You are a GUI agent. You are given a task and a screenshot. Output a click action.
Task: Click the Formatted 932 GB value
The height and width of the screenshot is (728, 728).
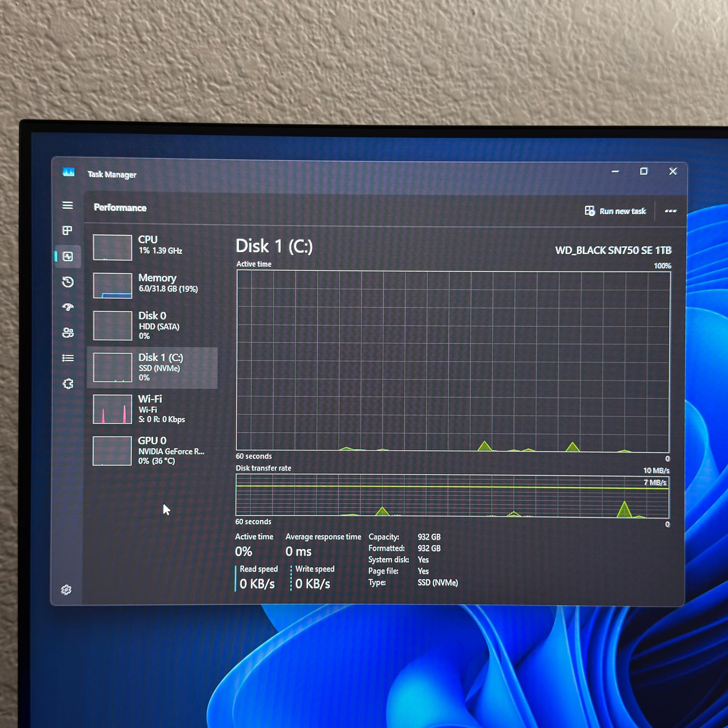pos(429,548)
